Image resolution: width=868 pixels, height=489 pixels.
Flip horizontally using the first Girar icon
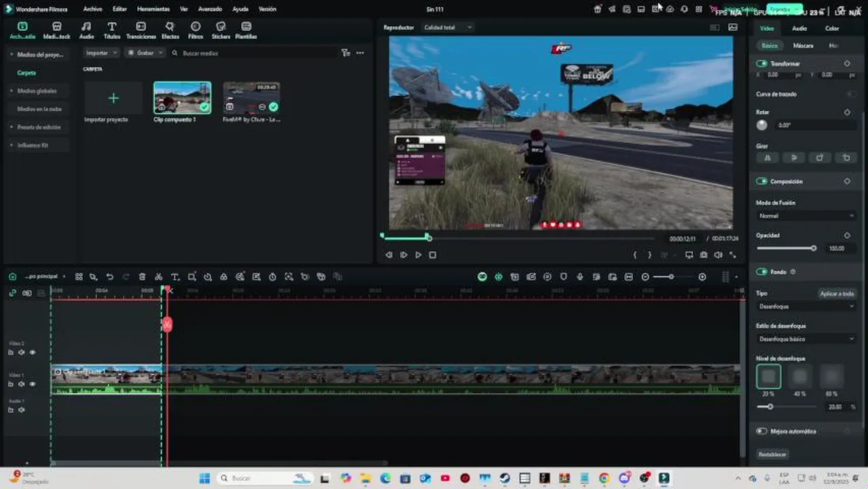tap(767, 158)
